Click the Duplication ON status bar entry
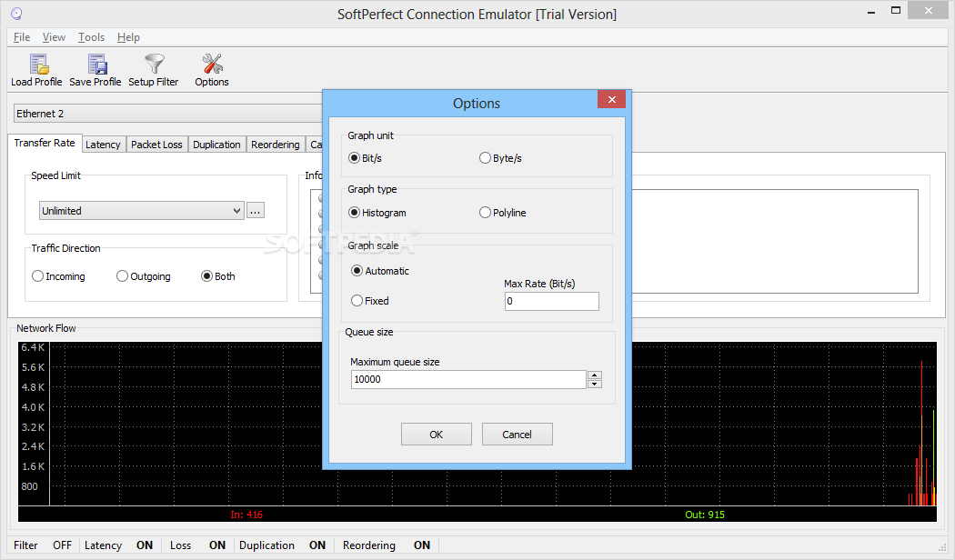This screenshot has height=560, width=955. tap(283, 545)
